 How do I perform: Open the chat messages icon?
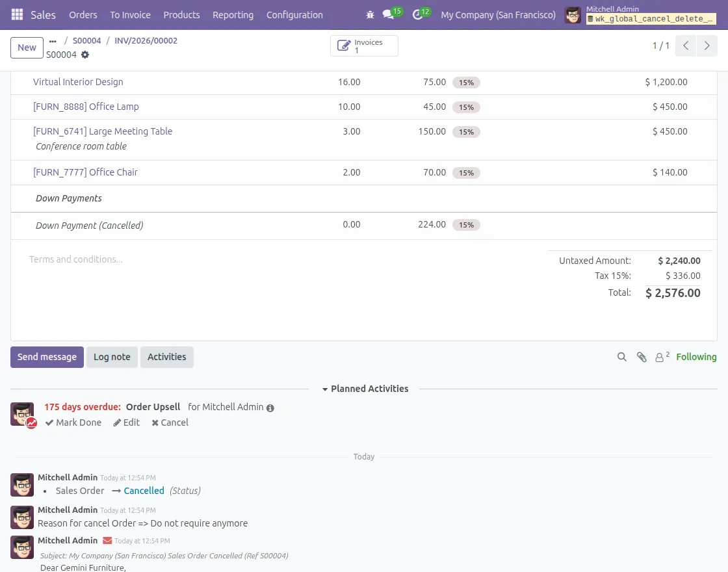pos(389,14)
